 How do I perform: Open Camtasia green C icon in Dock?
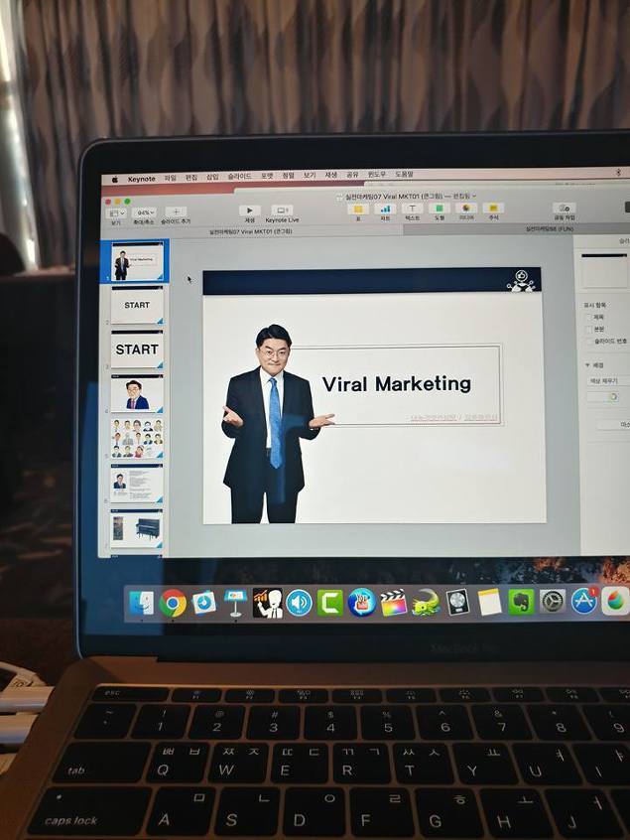point(330,603)
